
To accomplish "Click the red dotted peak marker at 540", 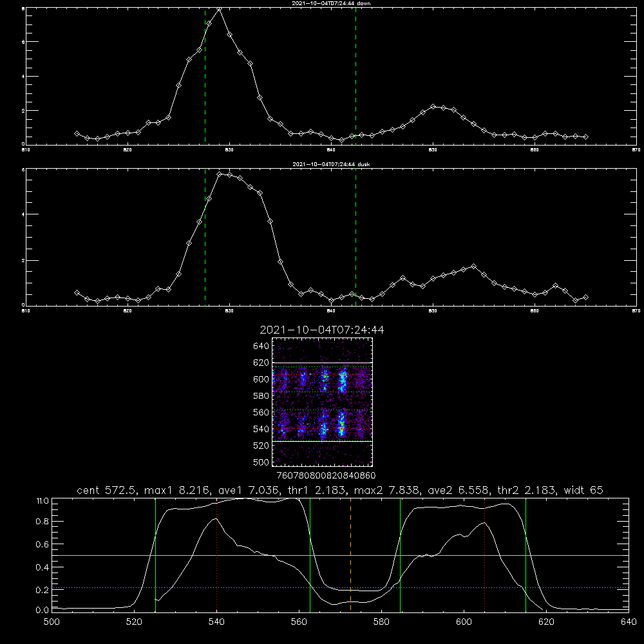I will coord(216,554).
